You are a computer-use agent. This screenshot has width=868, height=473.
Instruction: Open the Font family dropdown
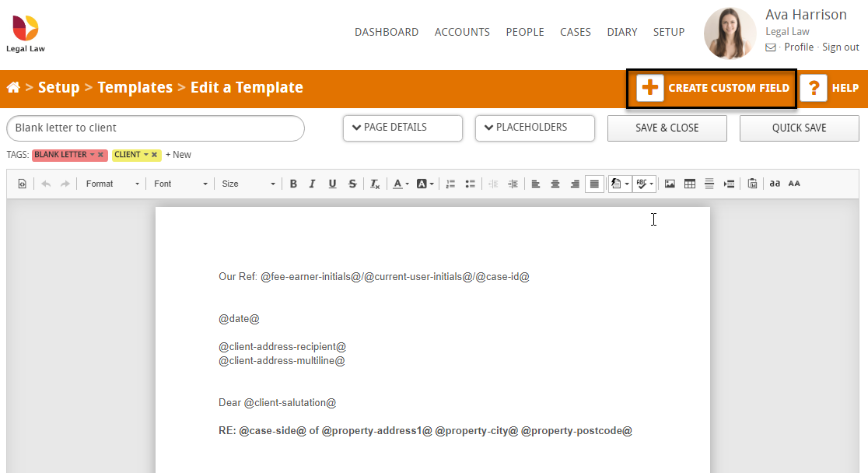180,184
